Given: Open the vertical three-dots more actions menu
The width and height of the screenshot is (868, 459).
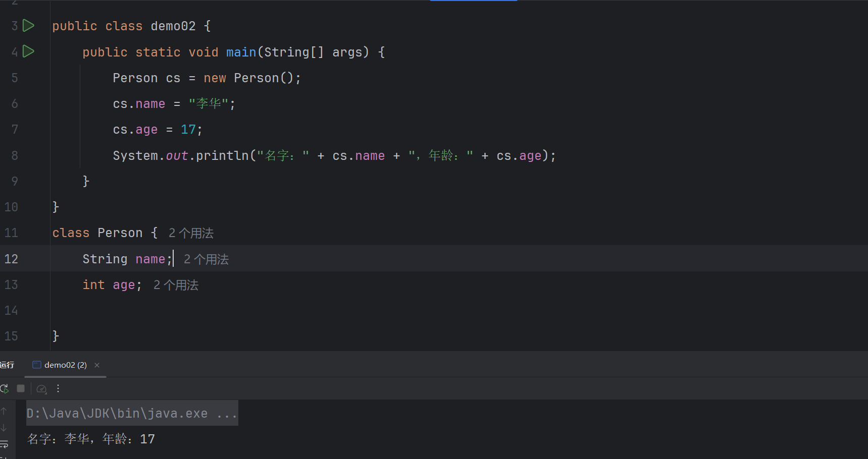Looking at the screenshot, I should pyautogui.click(x=58, y=388).
